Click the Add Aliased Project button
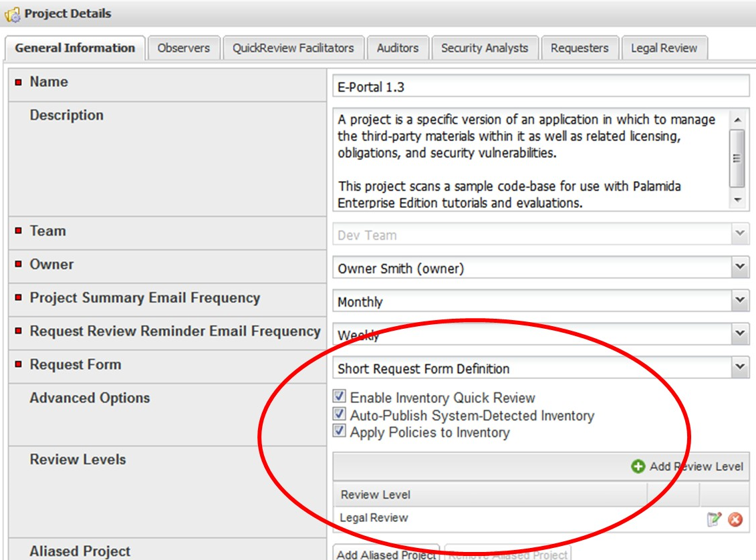This screenshot has height=560, width=756. pos(386,554)
